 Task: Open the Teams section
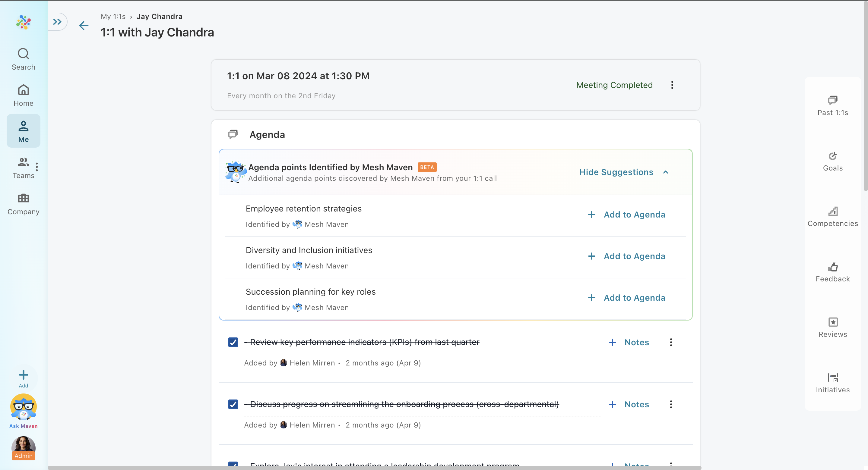(x=23, y=167)
